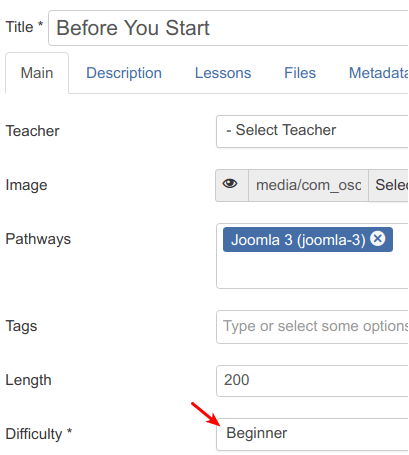Click the Pathways field label

click(38, 239)
